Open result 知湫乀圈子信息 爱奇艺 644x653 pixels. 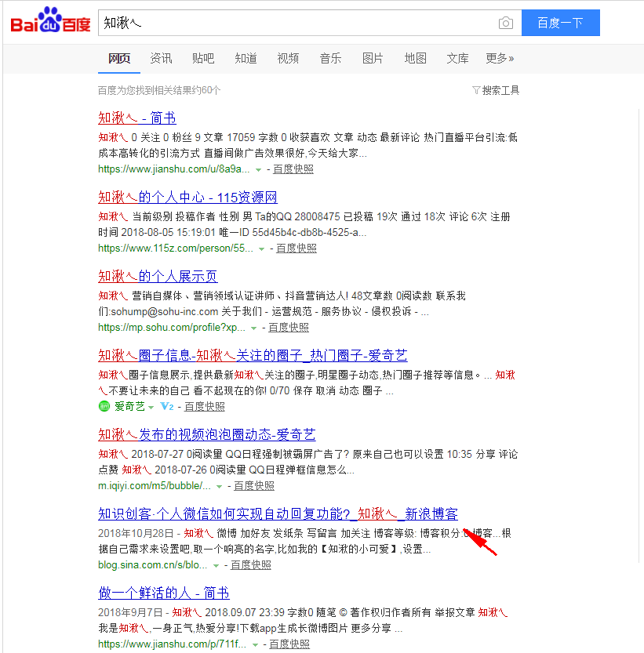pos(253,355)
